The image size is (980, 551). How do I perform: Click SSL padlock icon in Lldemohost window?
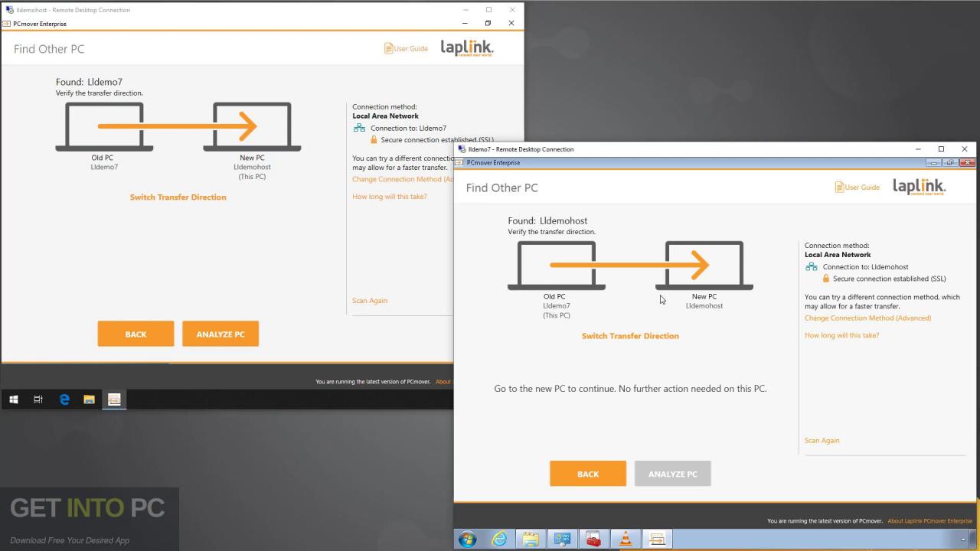pyautogui.click(x=374, y=140)
